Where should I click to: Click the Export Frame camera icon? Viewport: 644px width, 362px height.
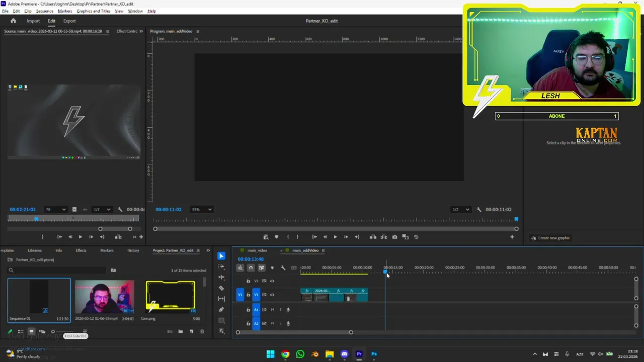tap(394, 237)
